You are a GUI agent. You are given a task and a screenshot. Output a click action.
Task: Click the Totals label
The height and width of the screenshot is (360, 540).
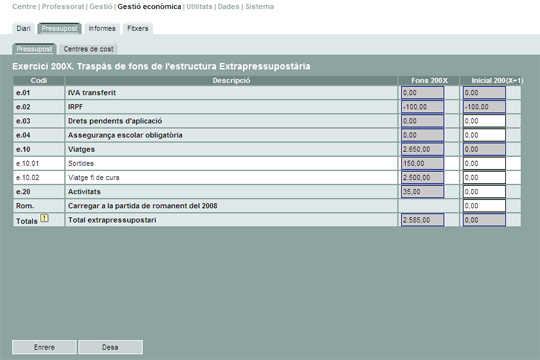click(x=27, y=221)
